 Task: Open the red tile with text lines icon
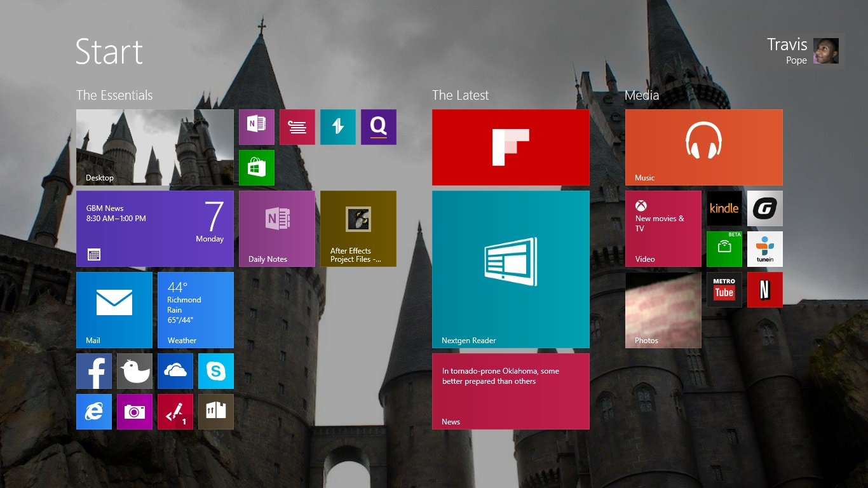(x=297, y=127)
